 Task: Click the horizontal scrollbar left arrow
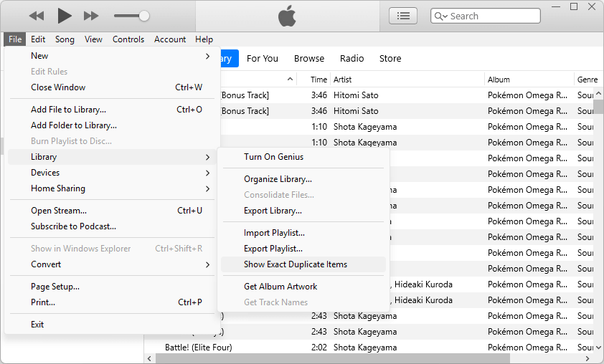[x=149, y=358]
